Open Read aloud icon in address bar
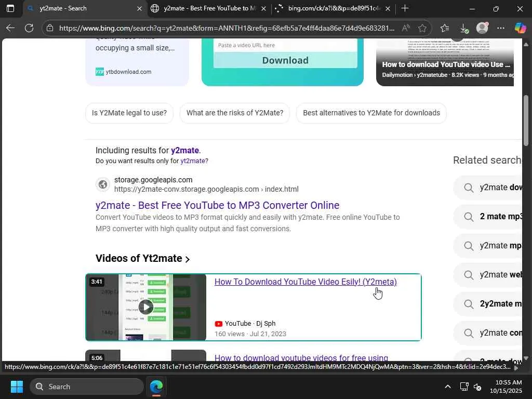This screenshot has width=532, height=399. click(x=406, y=28)
